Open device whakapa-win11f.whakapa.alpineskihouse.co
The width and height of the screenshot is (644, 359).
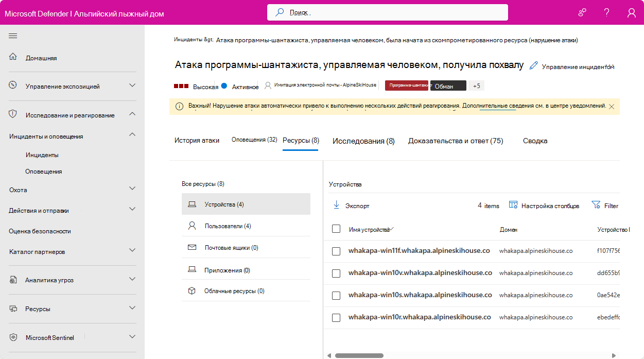click(x=419, y=251)
